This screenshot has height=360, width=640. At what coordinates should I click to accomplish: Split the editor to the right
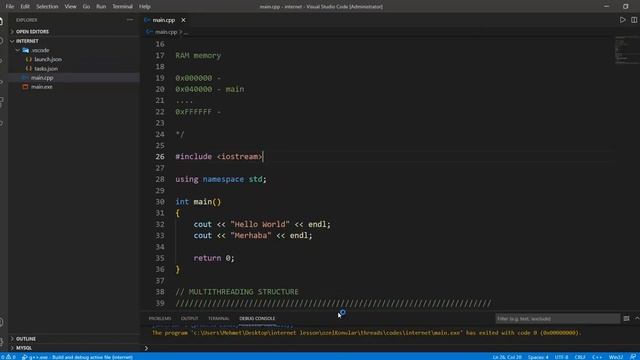tap(634, 20)
